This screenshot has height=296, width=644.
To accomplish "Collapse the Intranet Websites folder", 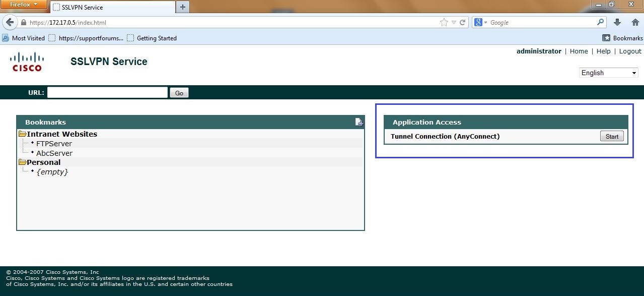I will point(23,134).
